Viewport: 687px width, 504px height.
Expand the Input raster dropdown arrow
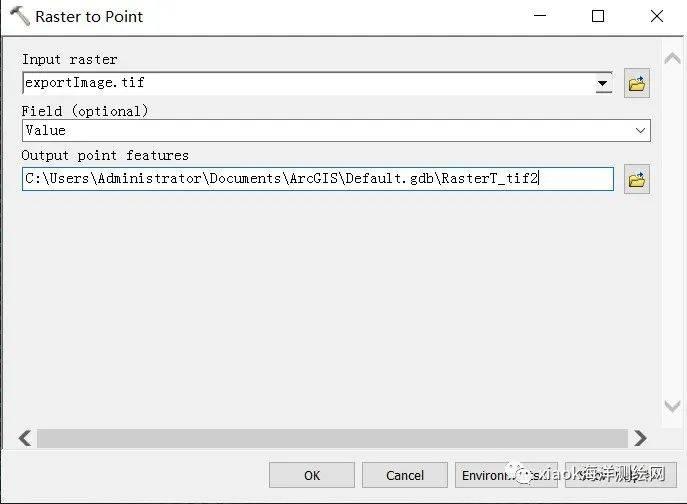point(603,84)
